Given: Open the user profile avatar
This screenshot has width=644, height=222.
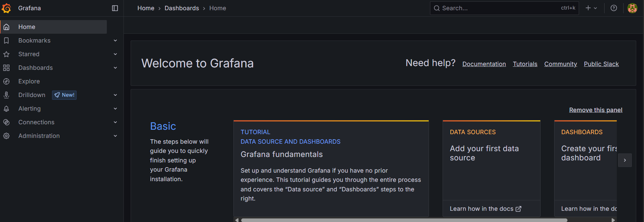Looking at the screenshot, I should (632, 8).
